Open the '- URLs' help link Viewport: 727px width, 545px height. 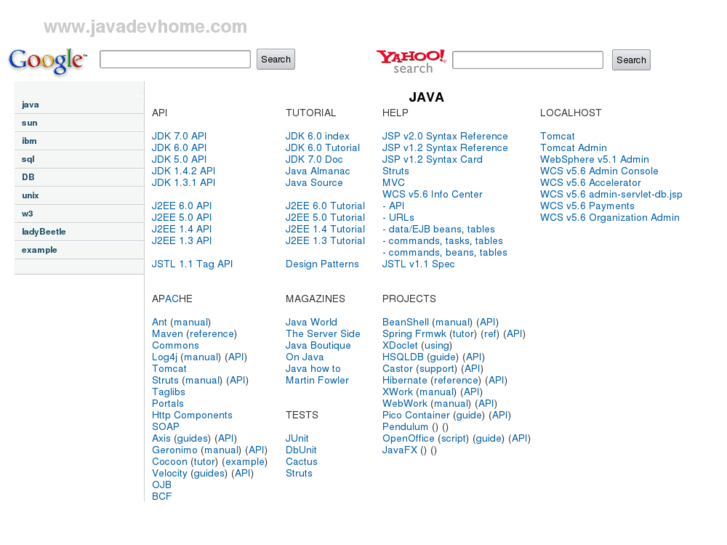pyautogui.click(x=398, y=217)
